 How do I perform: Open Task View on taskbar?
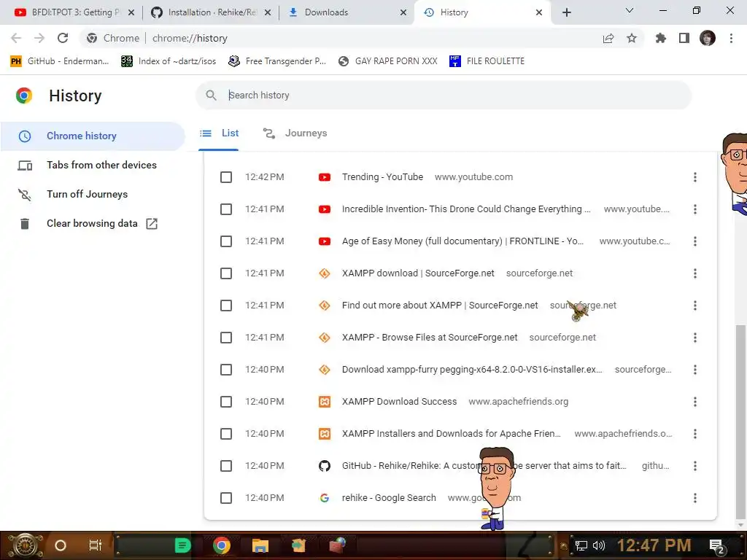point(96,545)
